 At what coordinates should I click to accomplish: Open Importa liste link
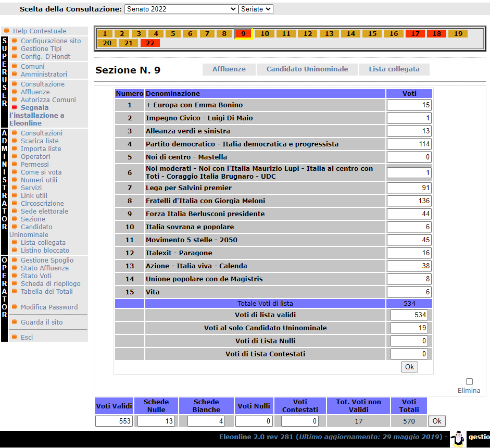41,149
